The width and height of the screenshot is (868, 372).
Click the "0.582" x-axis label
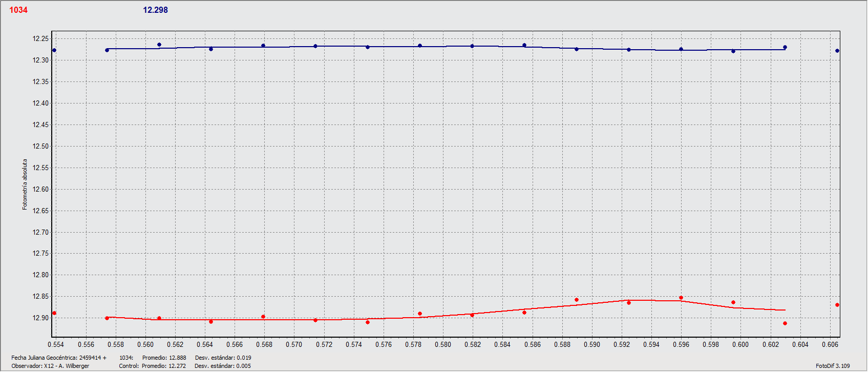tap(473, 345)
